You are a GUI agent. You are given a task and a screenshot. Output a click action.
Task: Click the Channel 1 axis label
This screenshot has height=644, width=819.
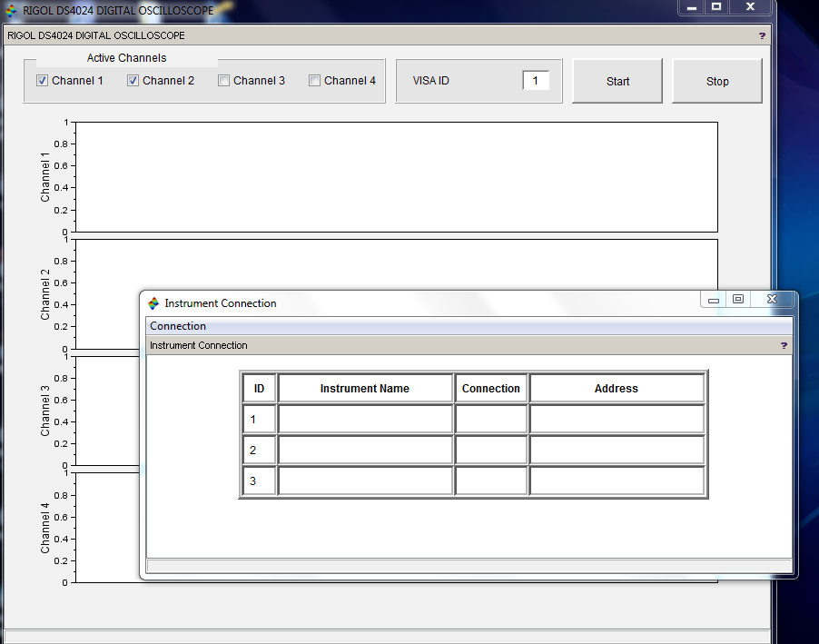(x=44, y=177)
